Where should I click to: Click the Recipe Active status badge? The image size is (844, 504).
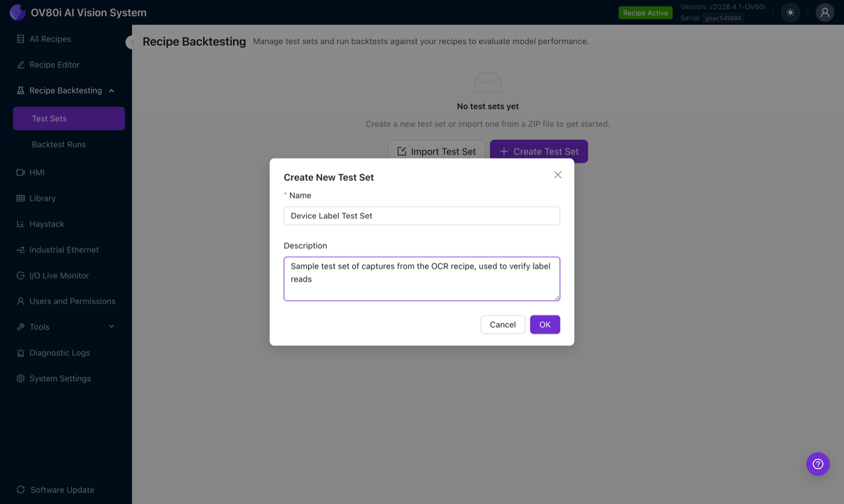(645, 12)
